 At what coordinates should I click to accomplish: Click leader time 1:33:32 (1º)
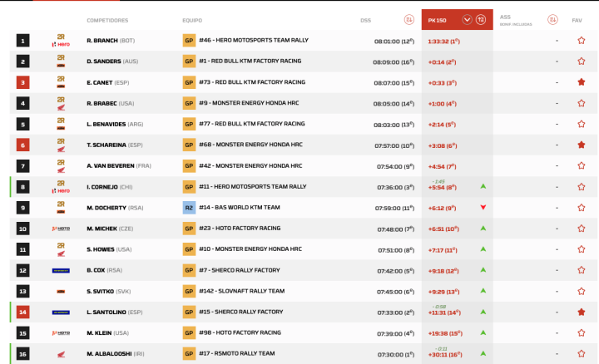click(444, 42)
